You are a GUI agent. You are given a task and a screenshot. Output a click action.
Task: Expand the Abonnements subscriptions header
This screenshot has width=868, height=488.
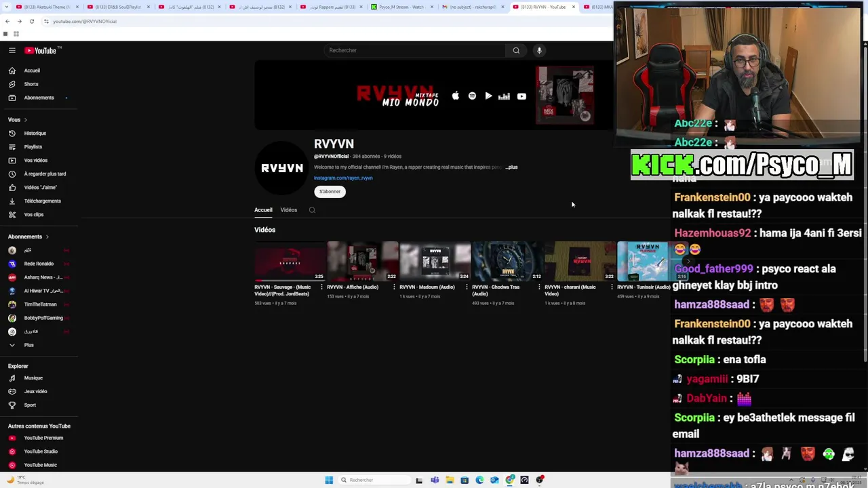tap(28, 237)
